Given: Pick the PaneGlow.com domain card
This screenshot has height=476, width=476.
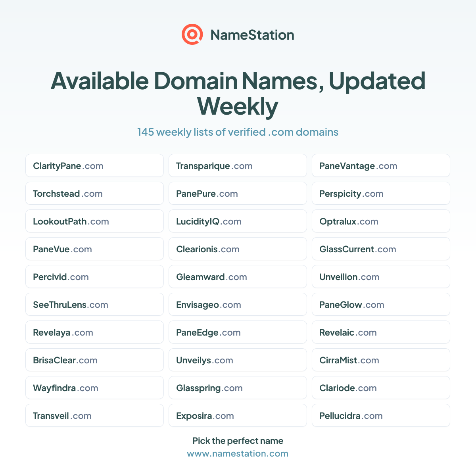Looking at the screenshot, I should pos(381,304).
